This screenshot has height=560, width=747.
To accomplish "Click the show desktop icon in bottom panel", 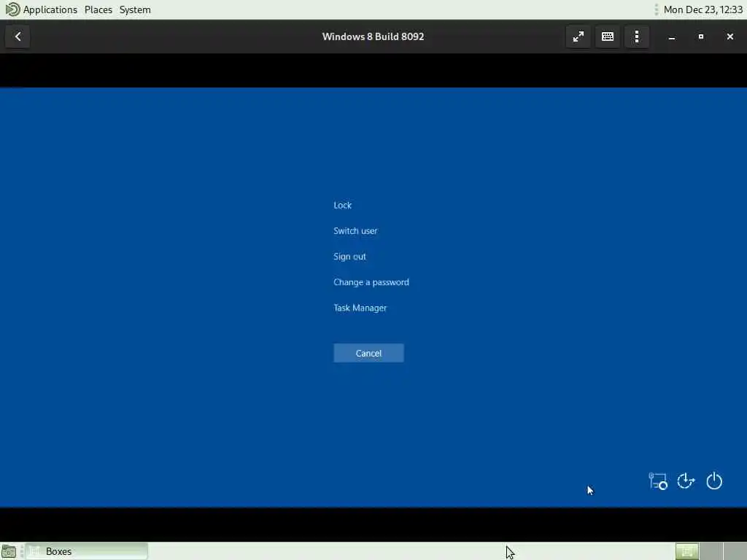I will point(9,551).
